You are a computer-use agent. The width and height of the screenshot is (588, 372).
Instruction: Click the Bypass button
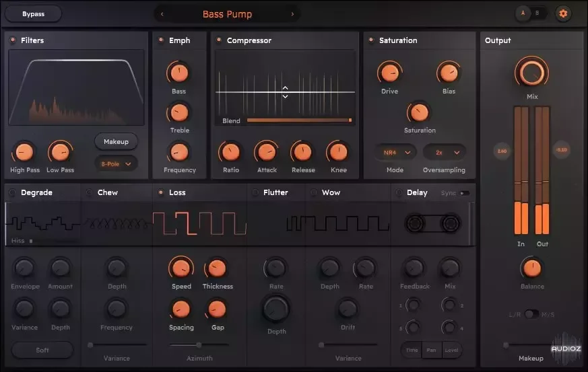point(34,14)
